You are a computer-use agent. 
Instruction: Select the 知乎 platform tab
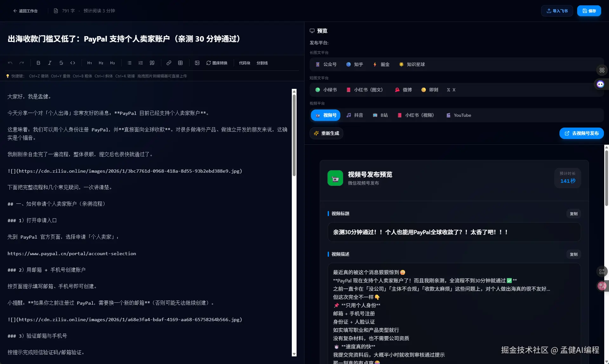[x=355, y=64]
